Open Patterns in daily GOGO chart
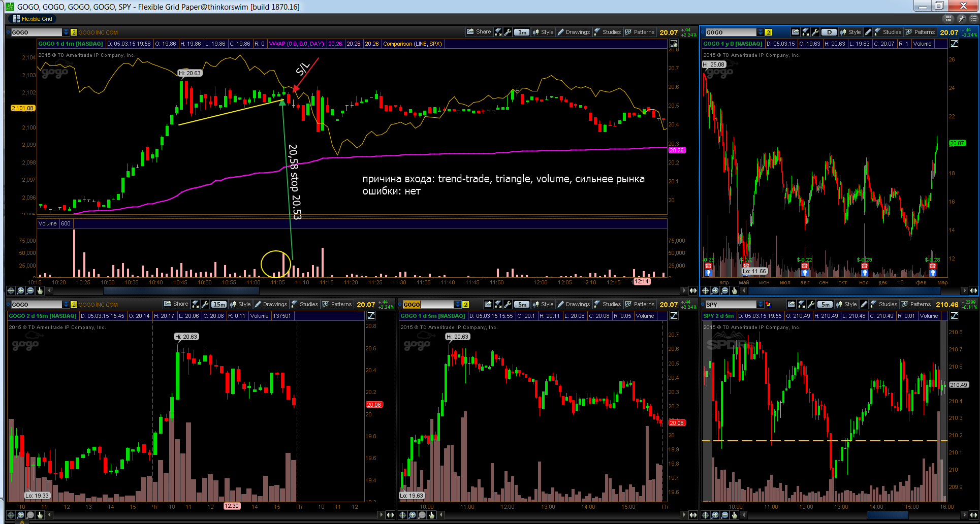Viewport: 980px width, 524px height. (920, 32)
